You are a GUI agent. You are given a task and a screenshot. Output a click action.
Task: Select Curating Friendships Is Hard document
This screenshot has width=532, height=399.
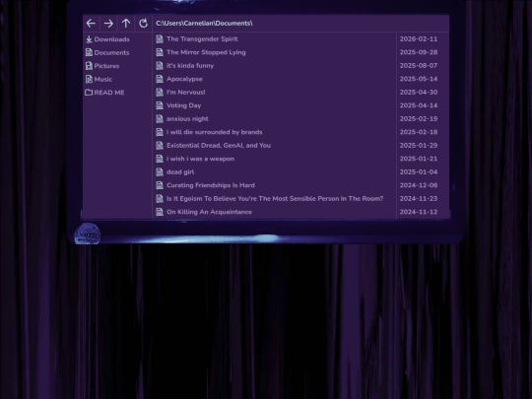coord(211,185)
